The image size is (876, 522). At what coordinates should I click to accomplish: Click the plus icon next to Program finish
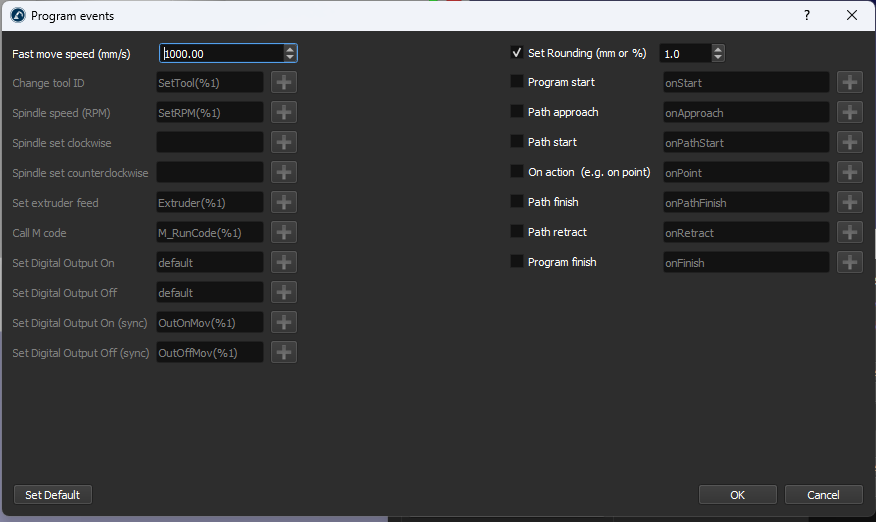coord(849,263)
